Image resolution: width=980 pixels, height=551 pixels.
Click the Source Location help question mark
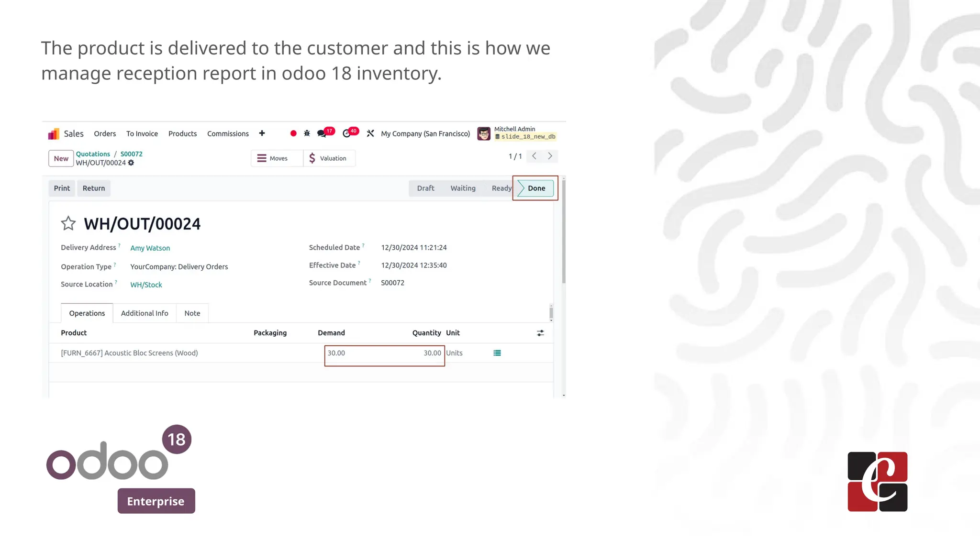point(116,282)
